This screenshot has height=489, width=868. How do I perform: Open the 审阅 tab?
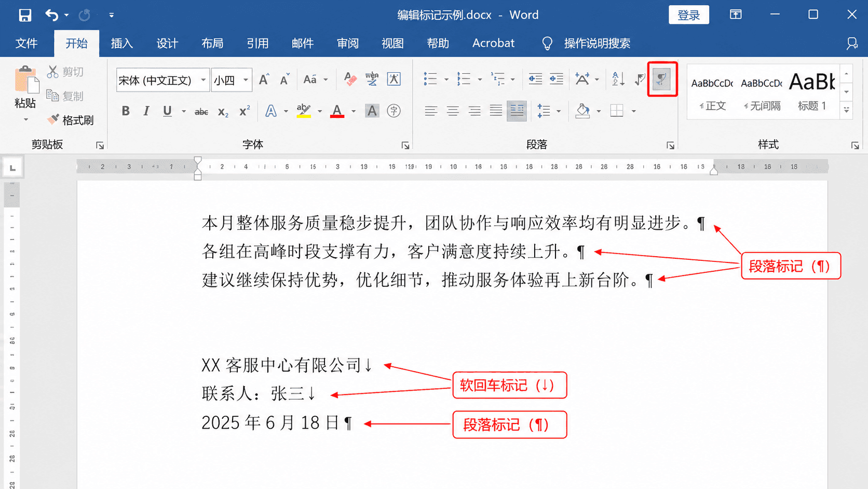[x=348, y=43]
